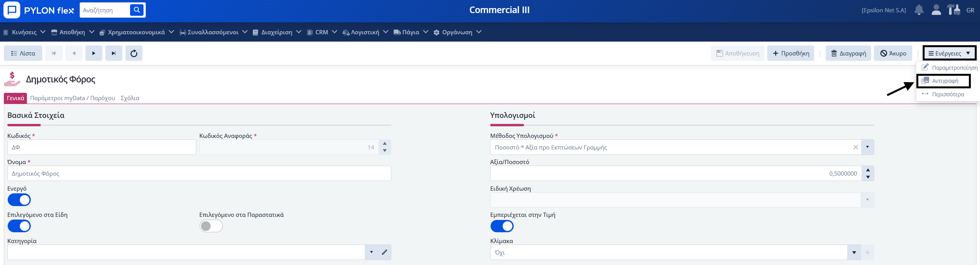Open the Ειδική Χρέωση dropdown
Viewport: 980px width, 265px height.
[x=867, y=200]
